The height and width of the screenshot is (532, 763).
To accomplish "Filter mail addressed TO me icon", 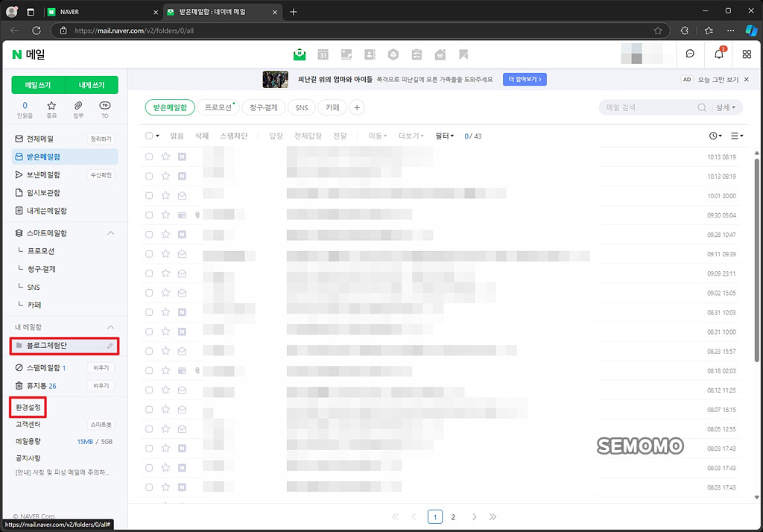I will [104, 110].
